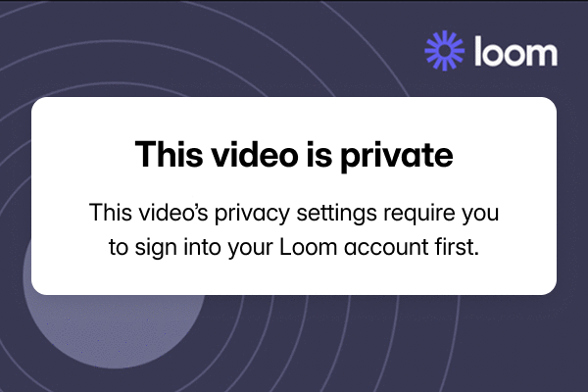
Task: Click the line "to sign into your Loom account first."
Action: [x=294, y=248]
